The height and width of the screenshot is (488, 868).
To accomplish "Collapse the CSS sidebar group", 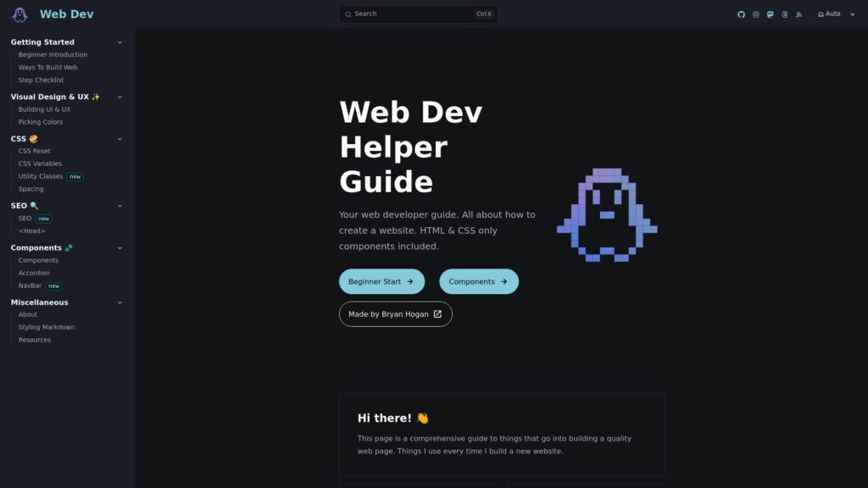I will pos(120,139).
